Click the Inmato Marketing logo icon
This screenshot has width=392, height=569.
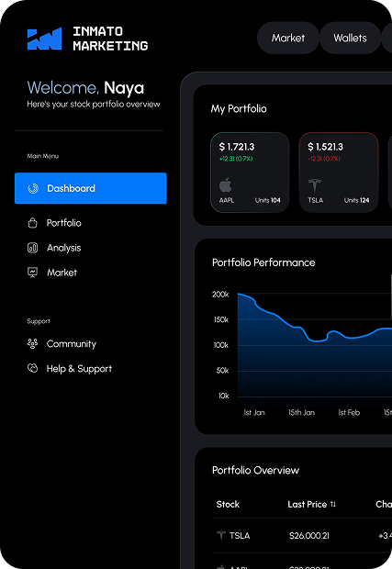[44, 39]
